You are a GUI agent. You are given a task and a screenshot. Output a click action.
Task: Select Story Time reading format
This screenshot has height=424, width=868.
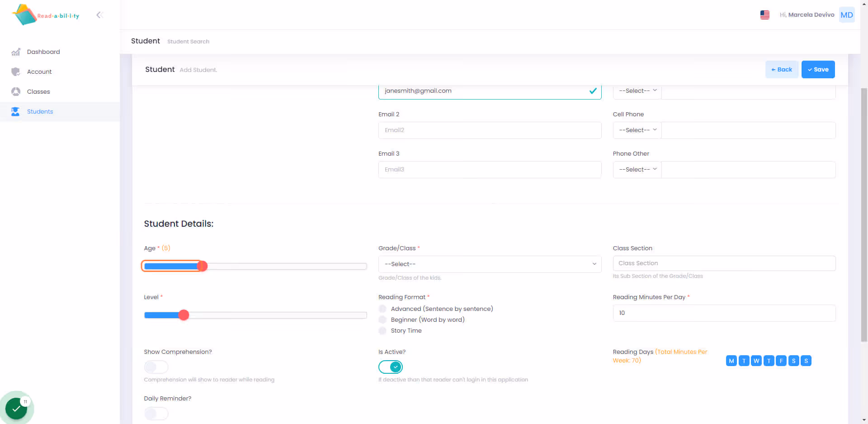pos(383,330)
